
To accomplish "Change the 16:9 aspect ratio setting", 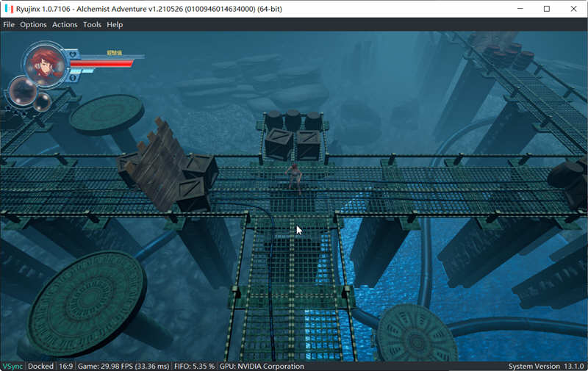I will (65, 366).
